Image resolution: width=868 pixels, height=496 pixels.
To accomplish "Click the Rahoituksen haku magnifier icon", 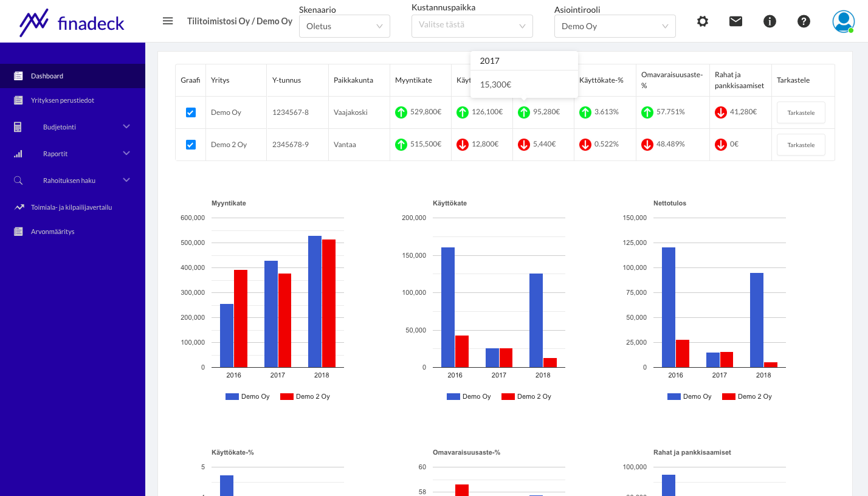I will 18,181.
